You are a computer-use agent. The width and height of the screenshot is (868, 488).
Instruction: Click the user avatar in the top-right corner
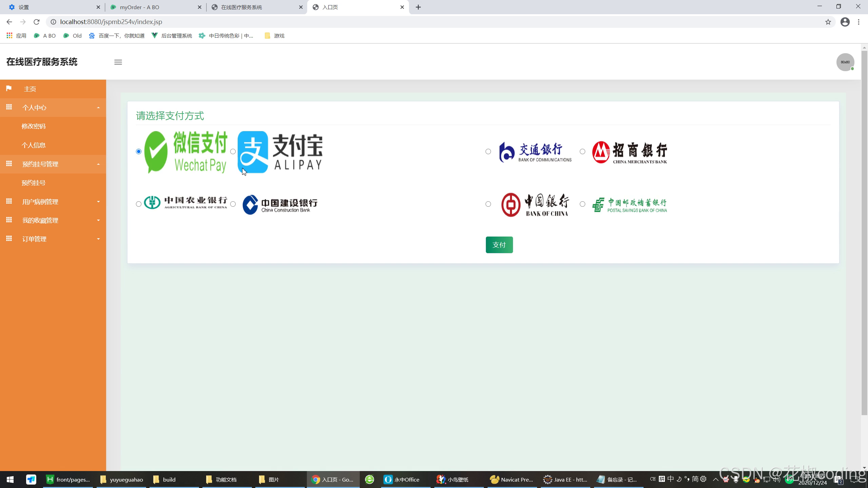(845, 62)
